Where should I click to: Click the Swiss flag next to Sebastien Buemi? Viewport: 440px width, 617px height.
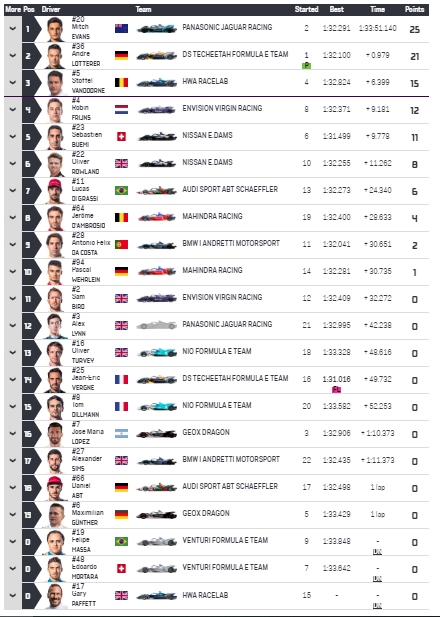click(121, 137)
